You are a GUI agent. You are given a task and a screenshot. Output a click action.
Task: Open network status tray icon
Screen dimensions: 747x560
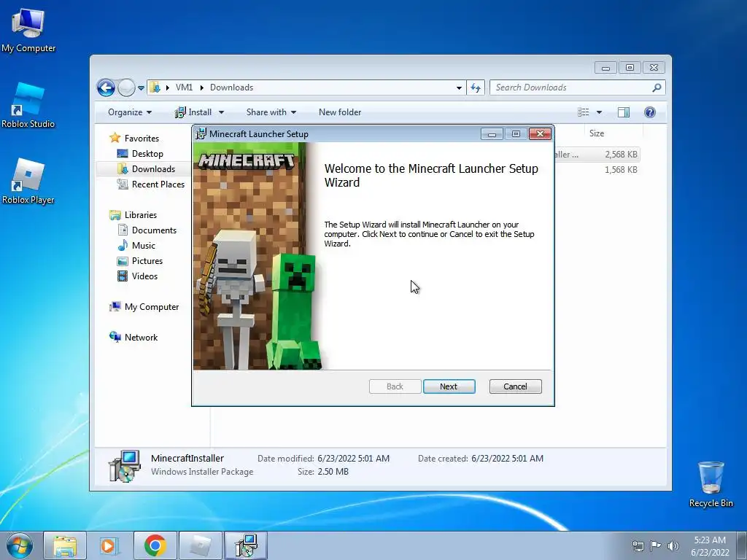[x=638, y=545]
